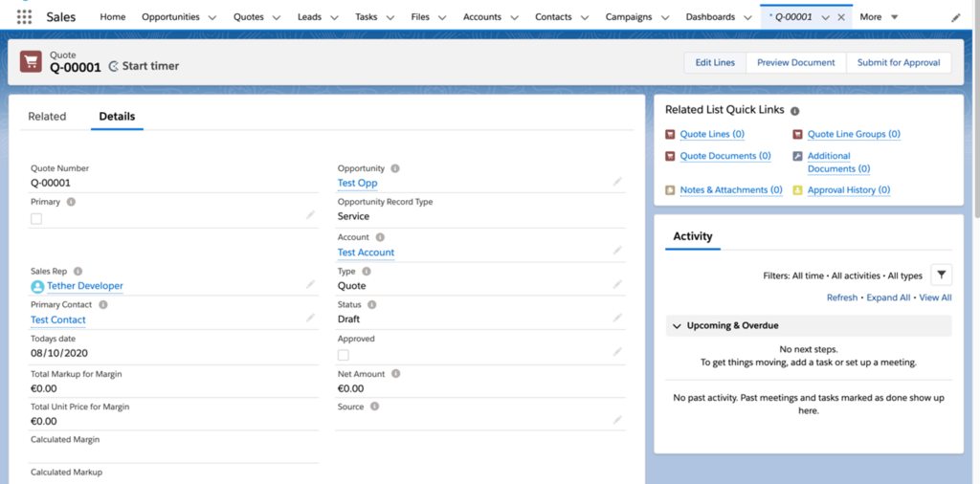The image size is (980, 484).
Task: Switch to the Related tab
Action: 47,116
